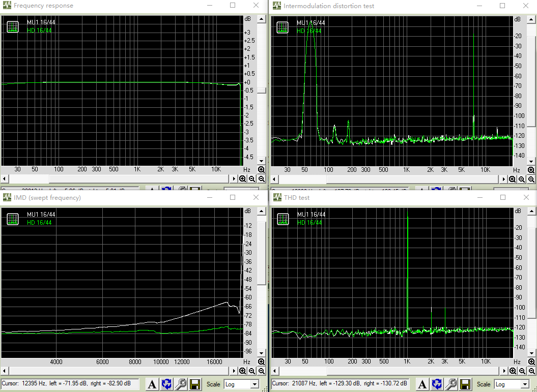The image size is (537, 392).
Task: Open the Scale dropdown in THD test window
Action: pyautogui.click(x=511, y=384)
